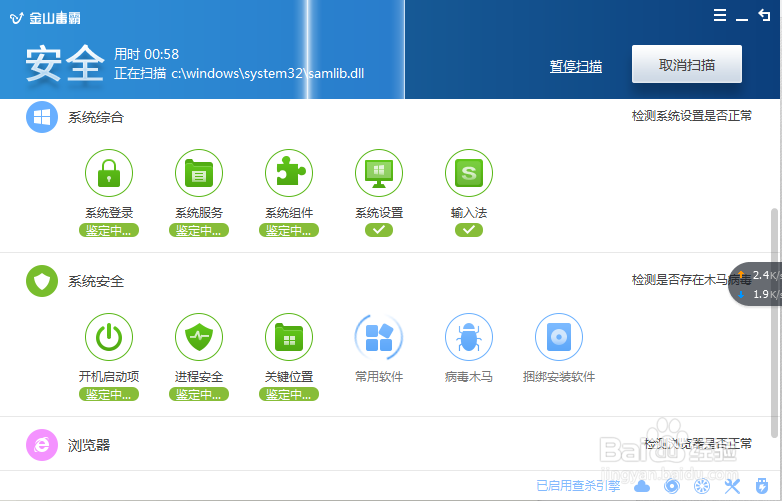Click the 系统综合 Windows logo icon

pyautogui.click(x=42, y=117)
